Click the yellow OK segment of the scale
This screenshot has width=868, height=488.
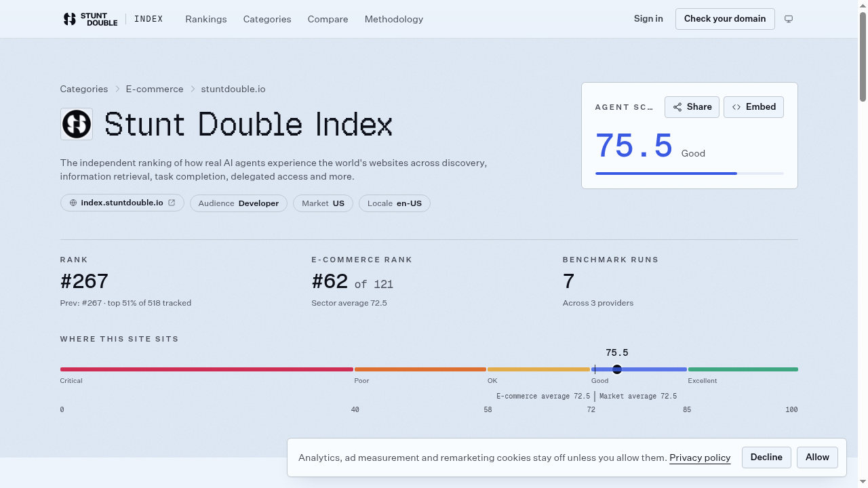(x=538, y=369)
